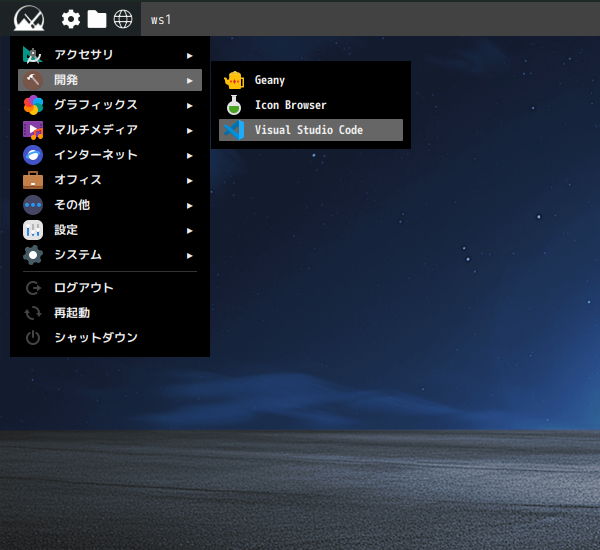Expand アクセサリ submenu arrow
Screen dimensions: 600x550
[189, 56]
